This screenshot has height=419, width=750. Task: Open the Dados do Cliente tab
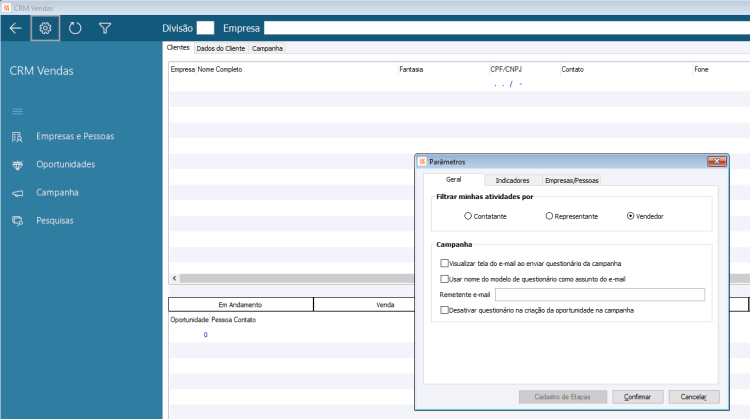click(x=221, y=48)
